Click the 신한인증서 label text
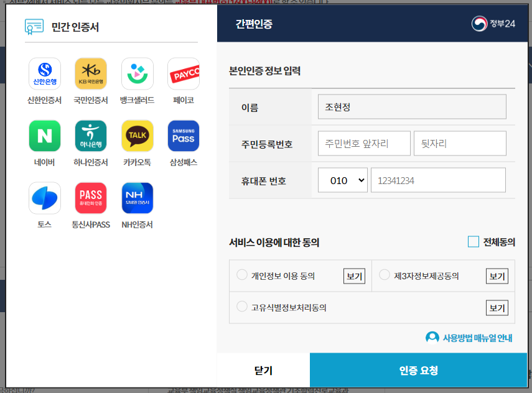The width and height of the screenshot is (532, 393). (44, 100)
